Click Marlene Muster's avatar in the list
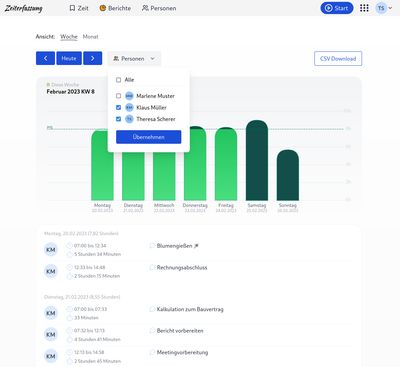 (129, 96)
